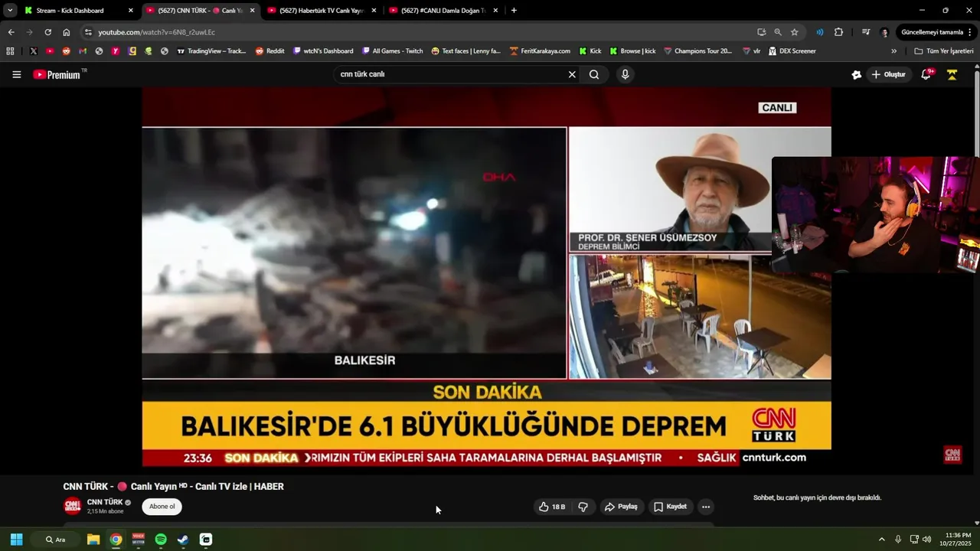Viewport: 980px width, 551px height.
Task: Open wtcN's Dashboard bookmark
Action: tap(323, 51)
